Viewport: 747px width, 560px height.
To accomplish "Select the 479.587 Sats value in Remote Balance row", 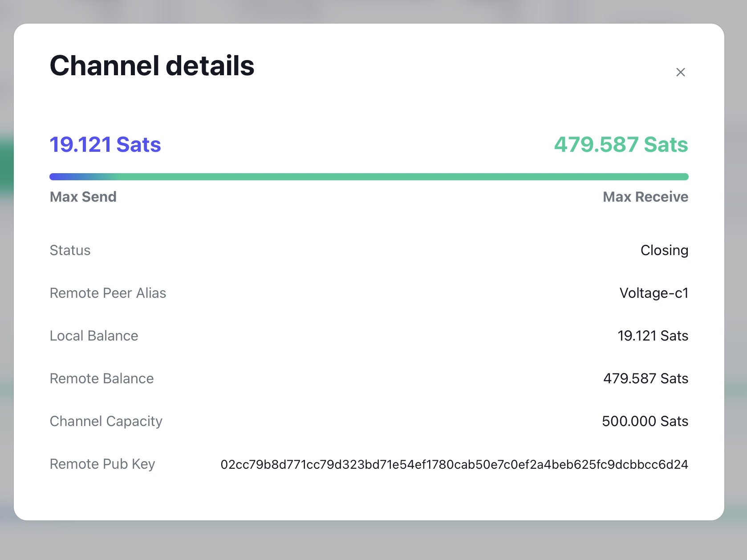I will point(646,378).
